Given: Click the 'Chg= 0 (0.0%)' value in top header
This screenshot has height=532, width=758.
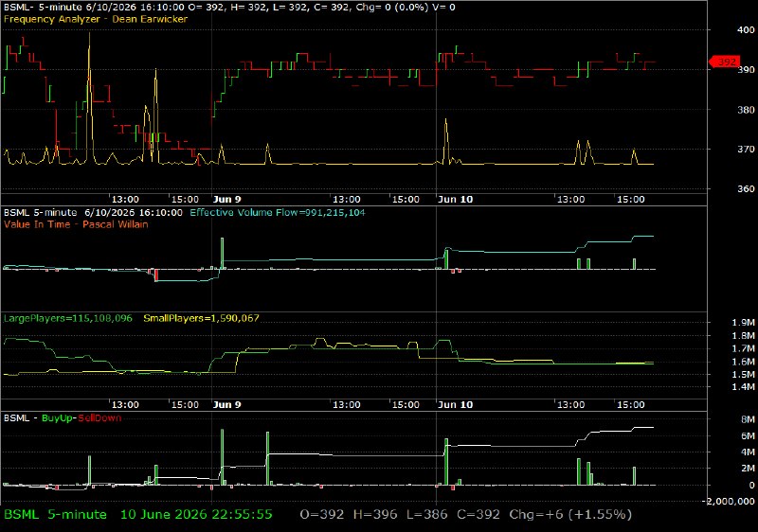Looking at the screenshot, I should [392, 8].
